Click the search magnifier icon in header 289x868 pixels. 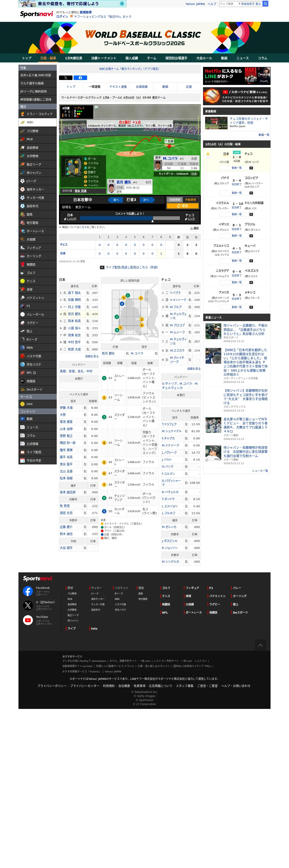(x=265, y=4)
